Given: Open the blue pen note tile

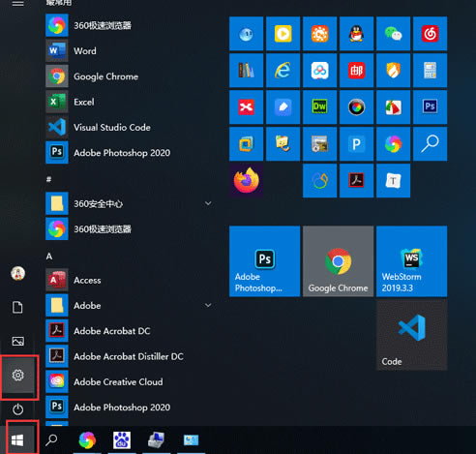Looking at the screenshot, I should point(283,107).
